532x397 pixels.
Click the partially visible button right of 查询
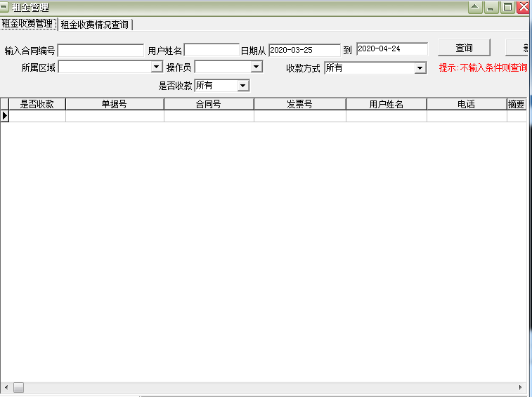pos(517,48)
